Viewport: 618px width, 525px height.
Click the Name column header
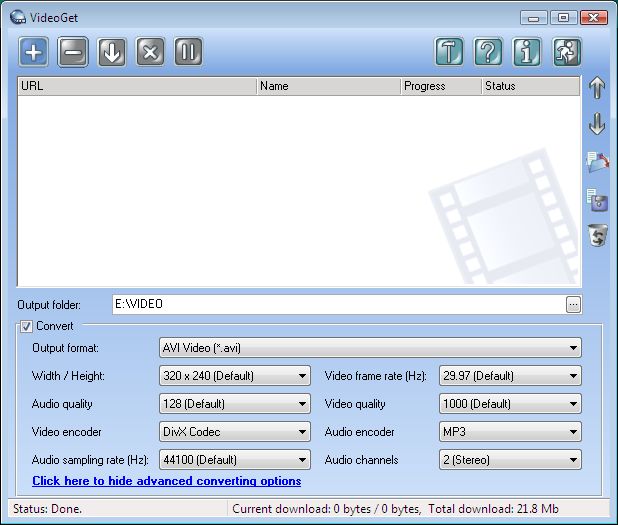(x=328, y=86)
